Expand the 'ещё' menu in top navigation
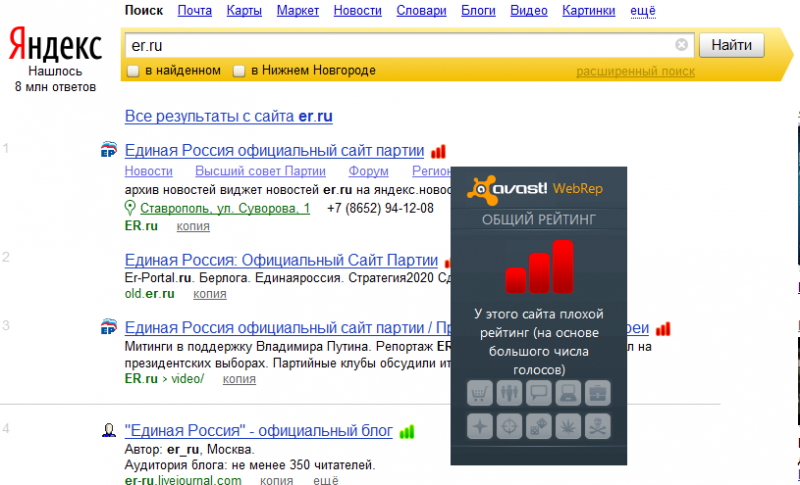Viewport: 800px width, 485px height. 643,11
